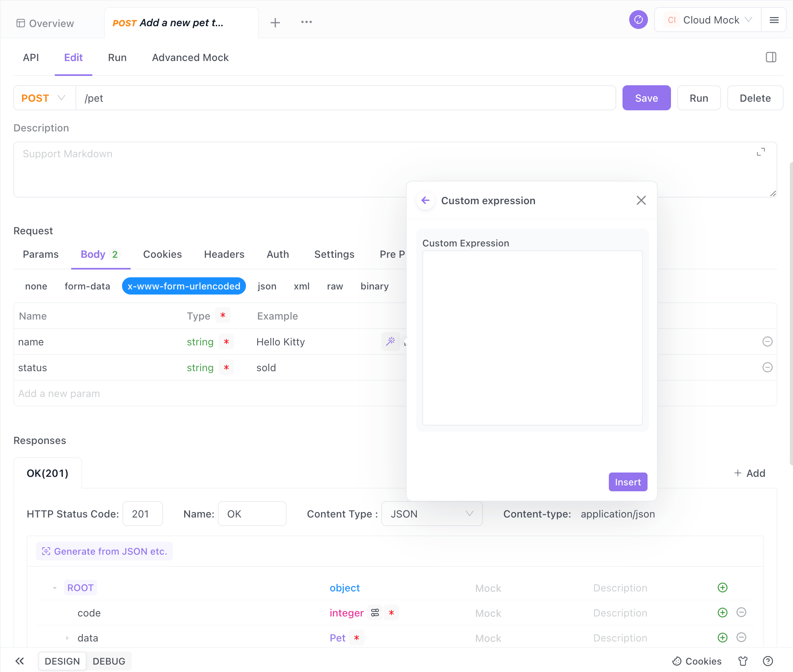Toggle the right side panel layout icon

771,57
